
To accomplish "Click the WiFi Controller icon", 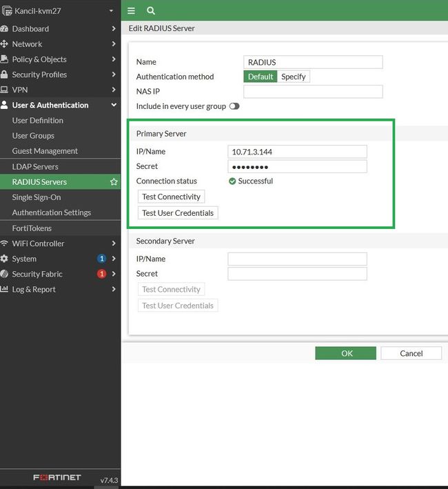I will click(x=5, y=243).
